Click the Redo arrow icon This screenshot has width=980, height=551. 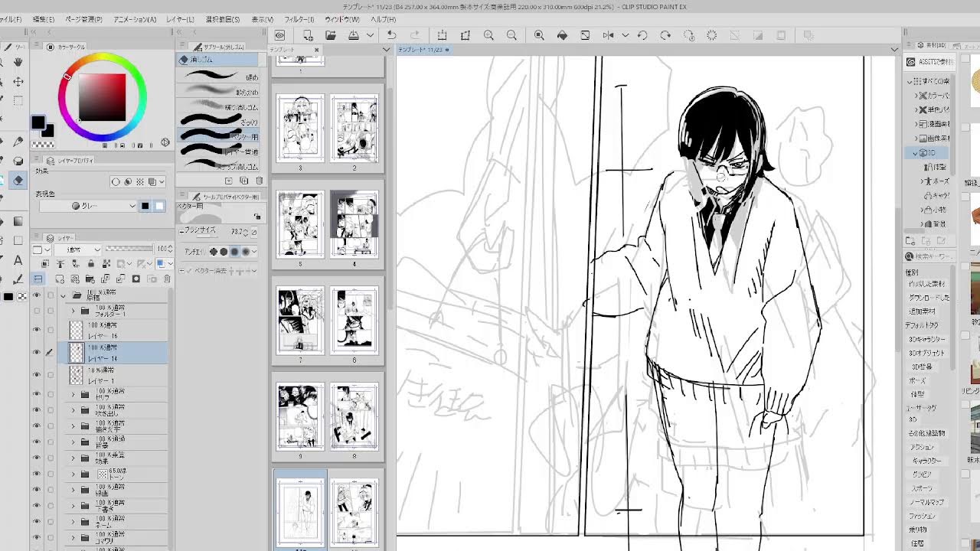[415, 35]
